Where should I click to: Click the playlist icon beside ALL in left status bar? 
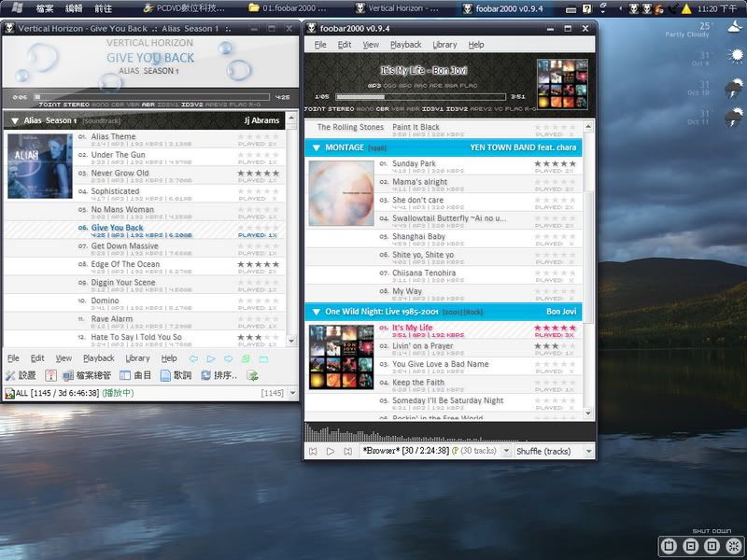(9, 393)
